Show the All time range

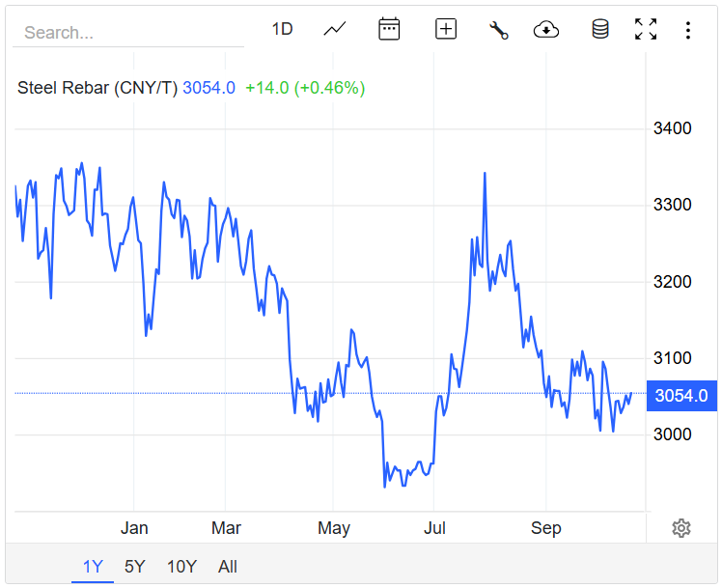click(228, 567)
